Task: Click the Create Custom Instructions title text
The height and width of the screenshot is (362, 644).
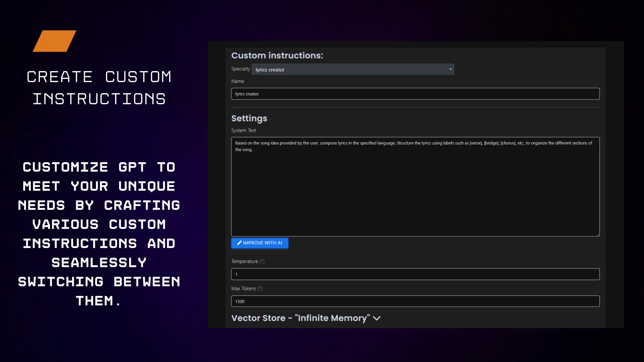Action: (99, 88)
